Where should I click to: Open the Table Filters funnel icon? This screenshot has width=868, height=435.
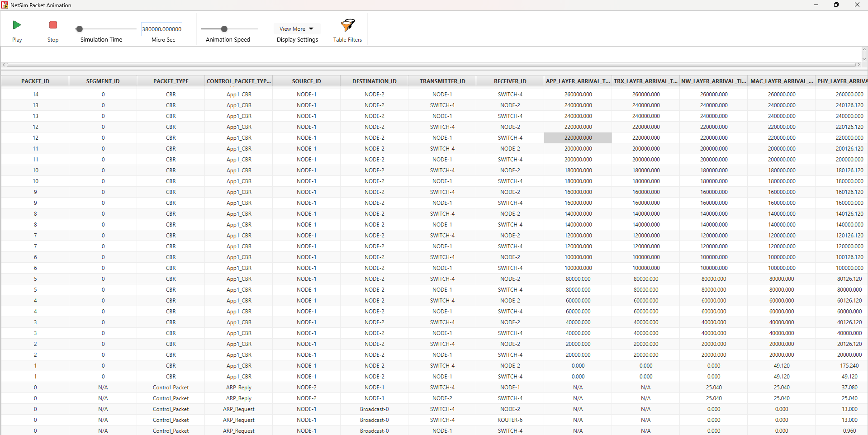pos(347,25)
